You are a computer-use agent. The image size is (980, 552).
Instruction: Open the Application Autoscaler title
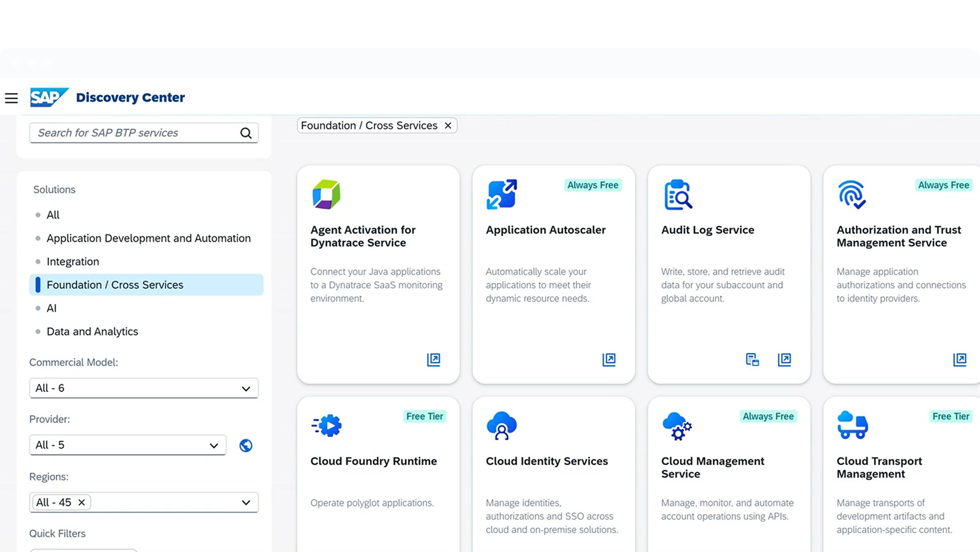coord(546,230)
